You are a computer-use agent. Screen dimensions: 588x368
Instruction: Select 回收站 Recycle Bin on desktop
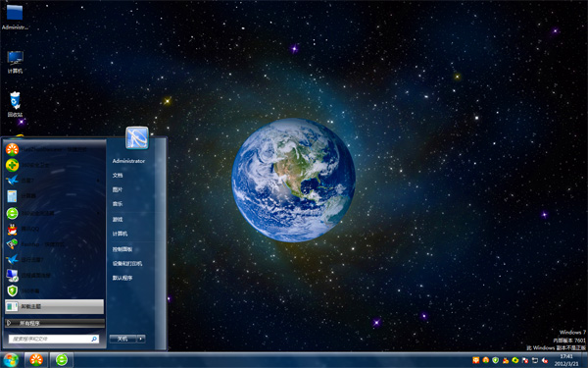point(15,104)
